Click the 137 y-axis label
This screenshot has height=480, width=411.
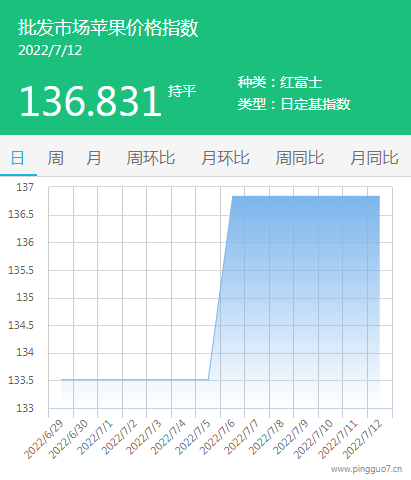(25, 187)
